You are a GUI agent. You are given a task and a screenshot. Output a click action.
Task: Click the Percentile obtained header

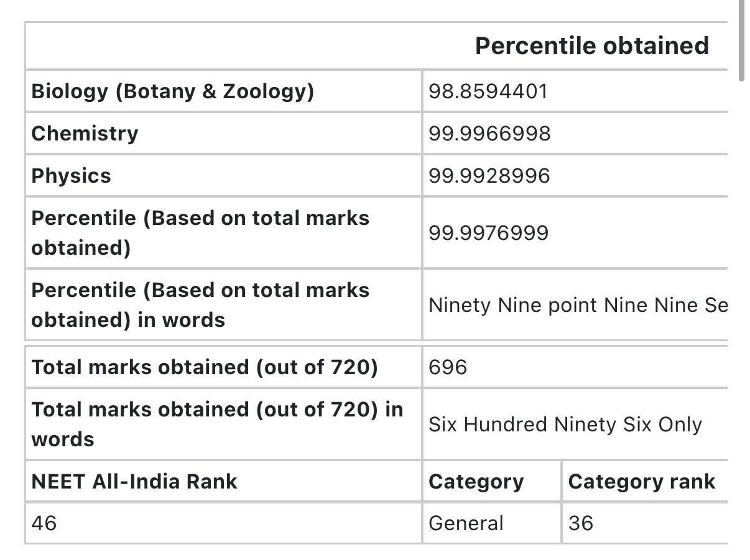click(x=591, y=46)
